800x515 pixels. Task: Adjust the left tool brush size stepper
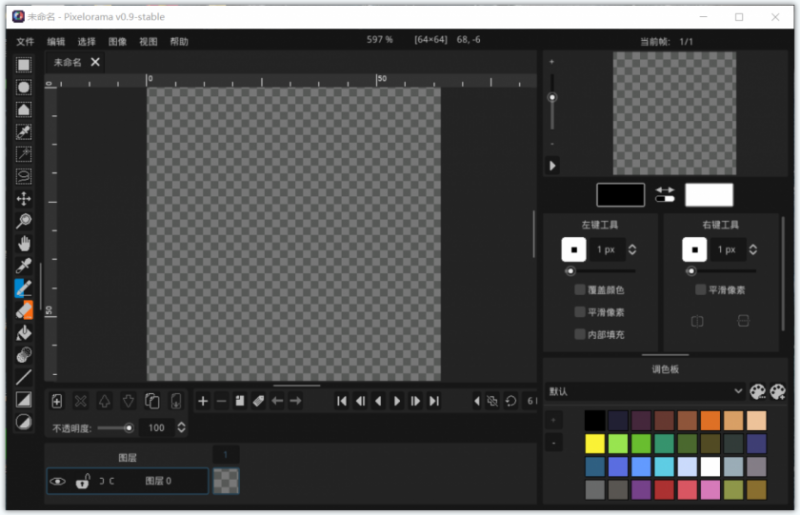(632, 250)
